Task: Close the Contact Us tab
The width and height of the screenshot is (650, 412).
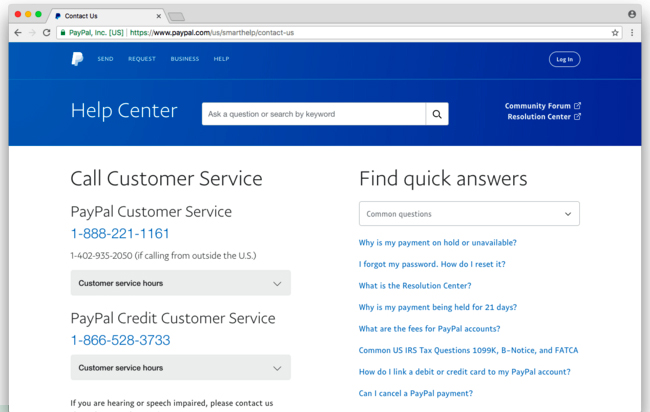Action: [158, 16]
